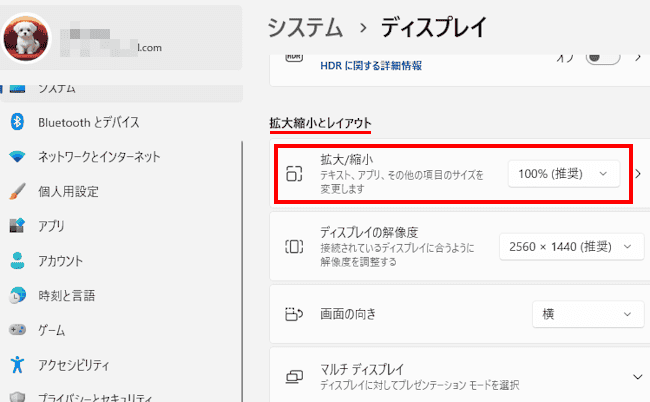Click the puppy profile picture
Screen dimensions: 650x402
click(26, 38)
